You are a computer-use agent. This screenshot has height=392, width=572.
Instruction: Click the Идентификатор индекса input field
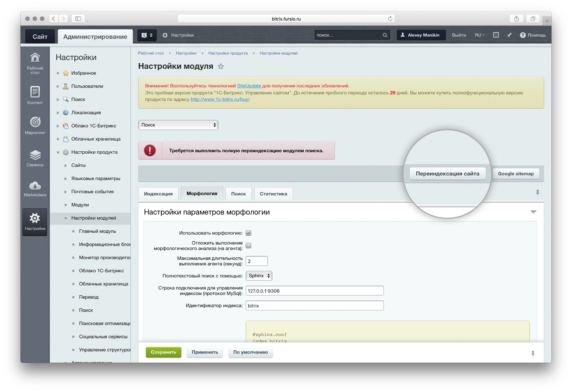314,306
